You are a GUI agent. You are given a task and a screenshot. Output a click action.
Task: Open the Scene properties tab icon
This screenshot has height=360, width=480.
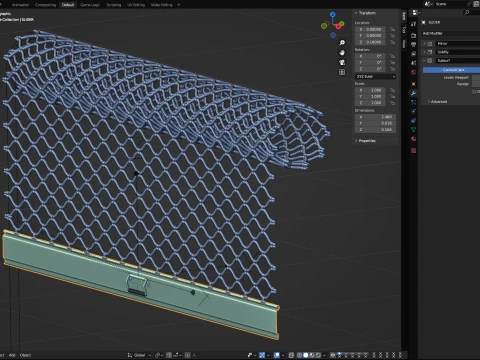click(414, 63)
